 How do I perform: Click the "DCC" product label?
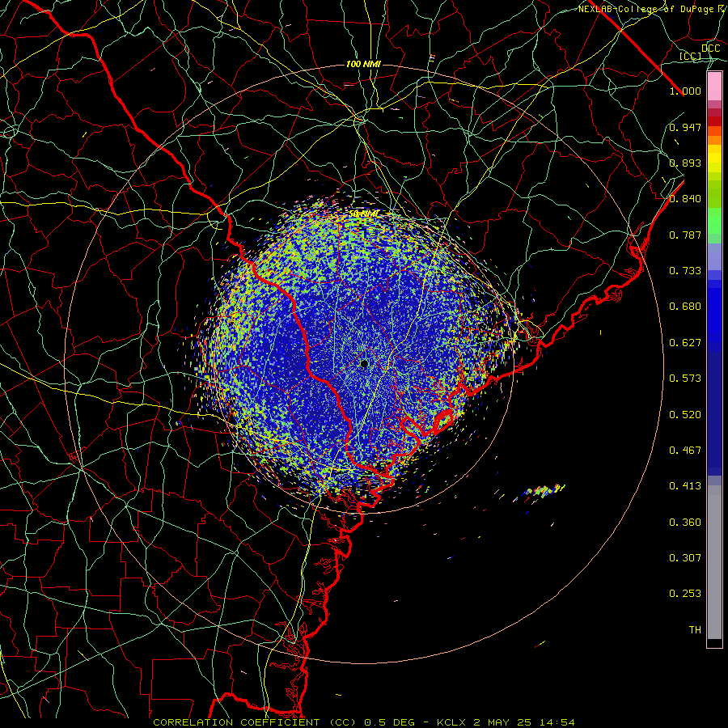click(x=710, y=49)
